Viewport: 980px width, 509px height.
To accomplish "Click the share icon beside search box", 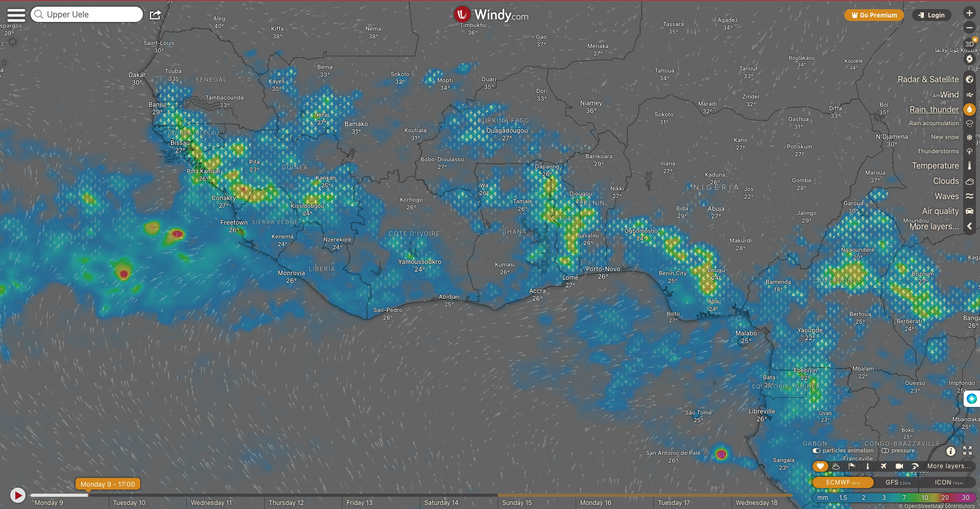I will coord(155,15).
